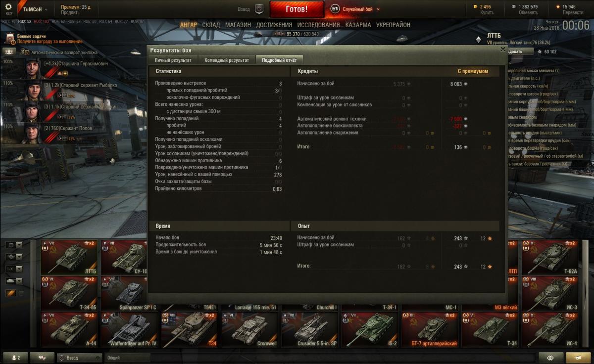
Task: Click the Боевые задачи missions icon
Action: (9, 39)
